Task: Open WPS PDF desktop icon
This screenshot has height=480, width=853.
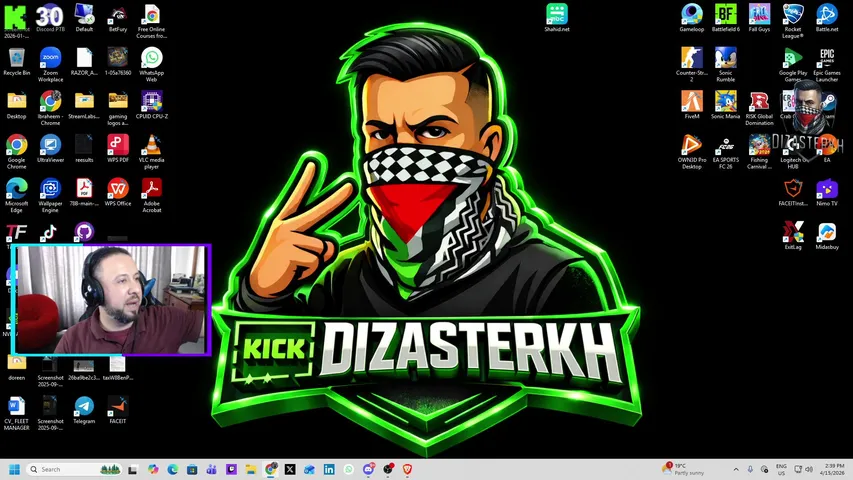Action: pyautogui.click(x=118, y=149)
